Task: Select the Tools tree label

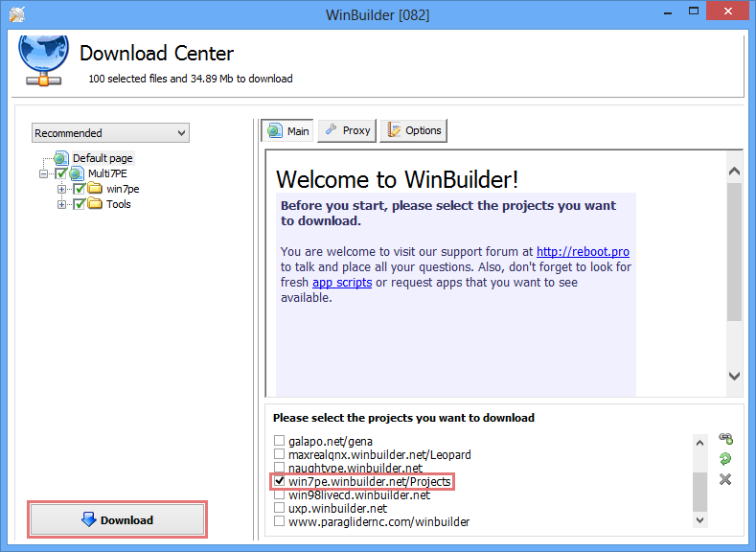Action: tap(119, 204)
